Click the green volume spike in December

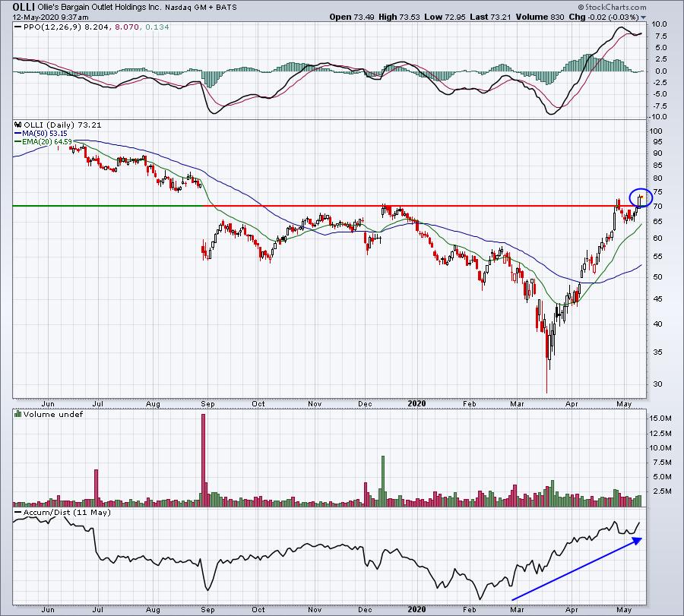point(383,479)
